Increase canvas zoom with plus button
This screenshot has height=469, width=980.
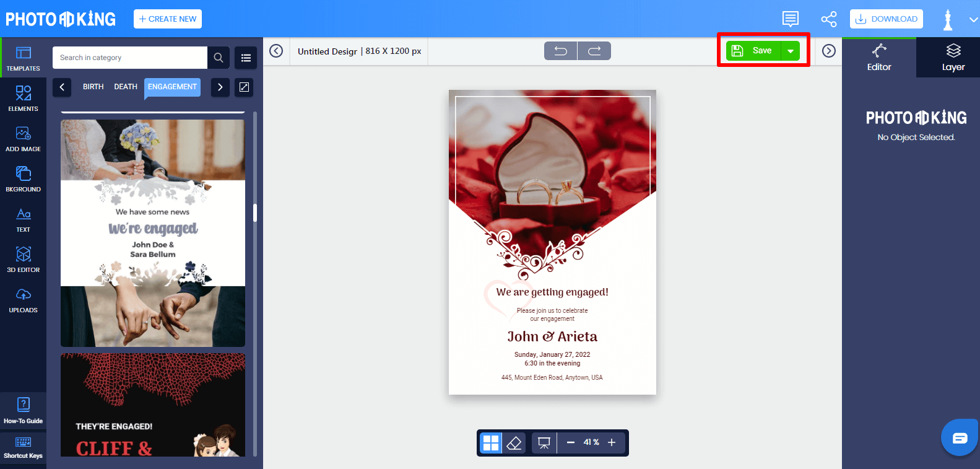point(612,442)
